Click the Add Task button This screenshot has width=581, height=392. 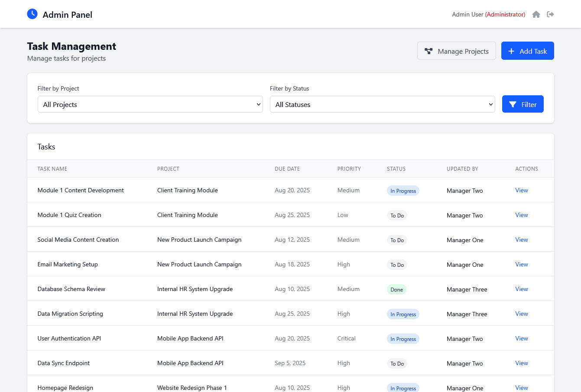(x=527, y=51)
